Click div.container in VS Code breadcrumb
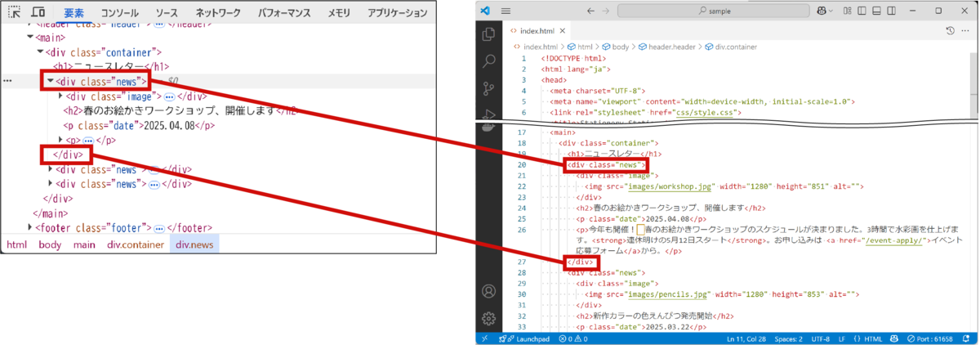980x345 pixels. [x=737, y=47]
